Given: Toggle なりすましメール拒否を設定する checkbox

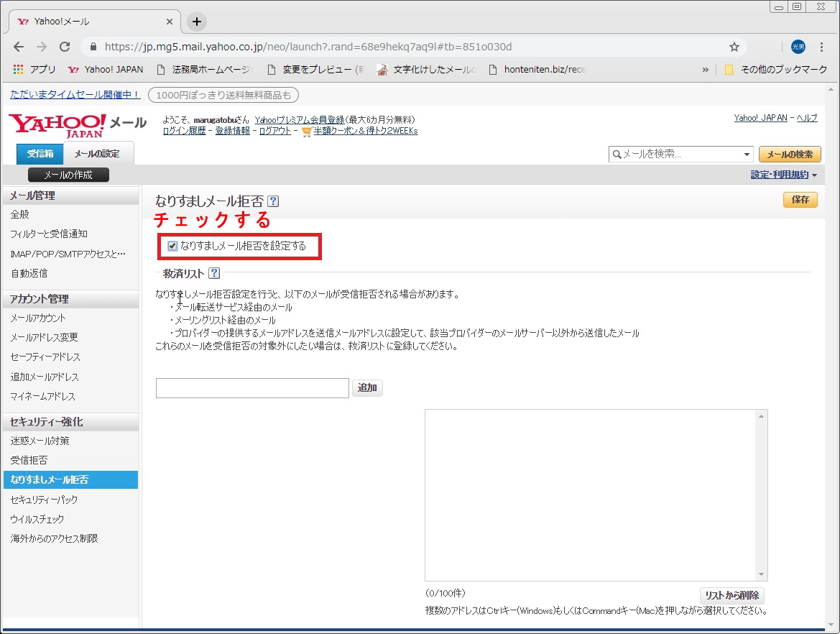Looking at the screenshot, I should [x=172, y=246].
